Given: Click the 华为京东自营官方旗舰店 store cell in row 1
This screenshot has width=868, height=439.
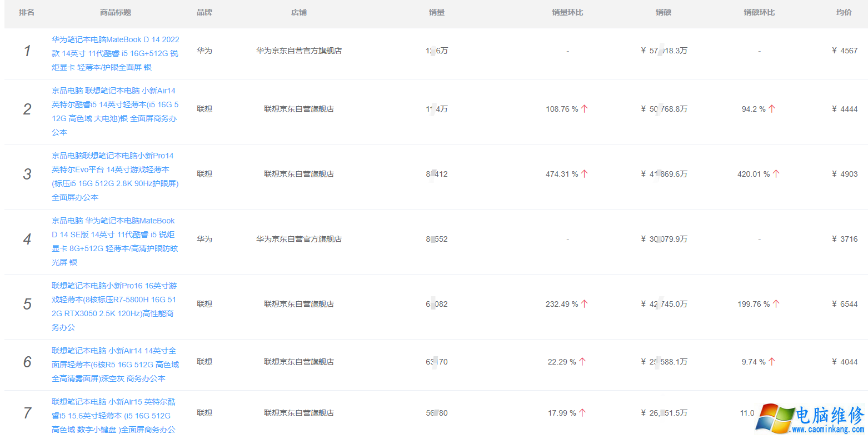Looking at the screenshot, I should pyautogui.click(x=299, y=51).
